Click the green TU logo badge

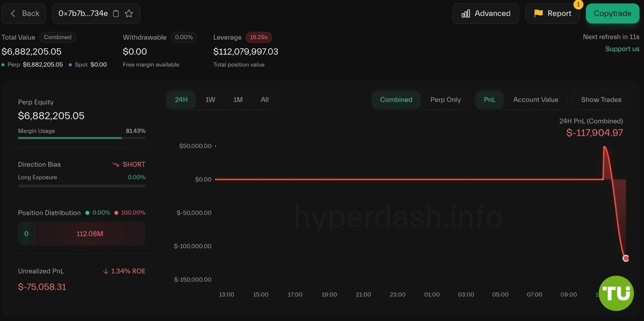(616, 293)
